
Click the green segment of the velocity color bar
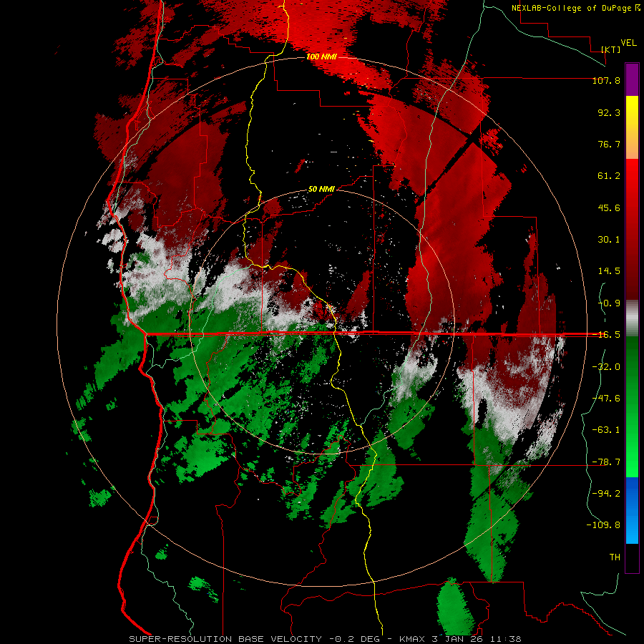(632, 406)
